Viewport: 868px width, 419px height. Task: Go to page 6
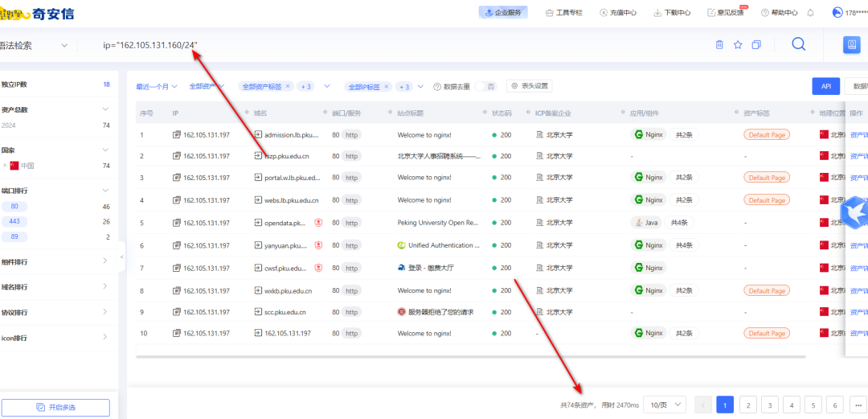click(835, 405)
